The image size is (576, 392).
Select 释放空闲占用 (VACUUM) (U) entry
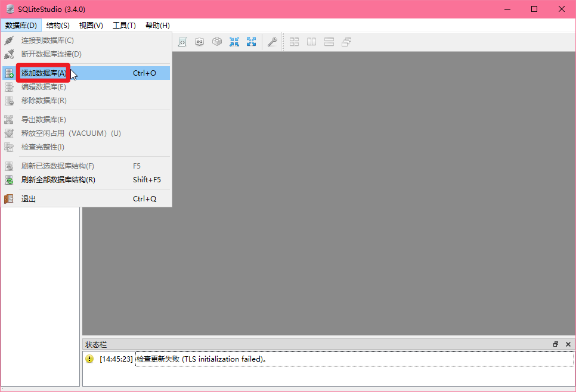pos(86,133)
